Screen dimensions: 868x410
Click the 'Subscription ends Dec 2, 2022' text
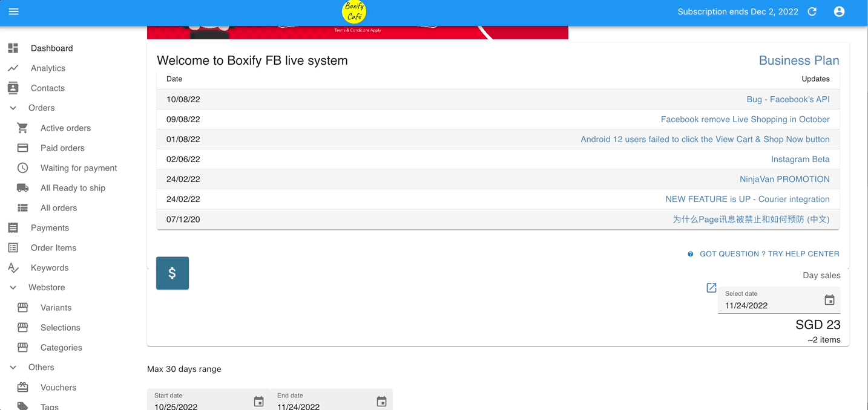pyautogui.click(x=738, y=11)
